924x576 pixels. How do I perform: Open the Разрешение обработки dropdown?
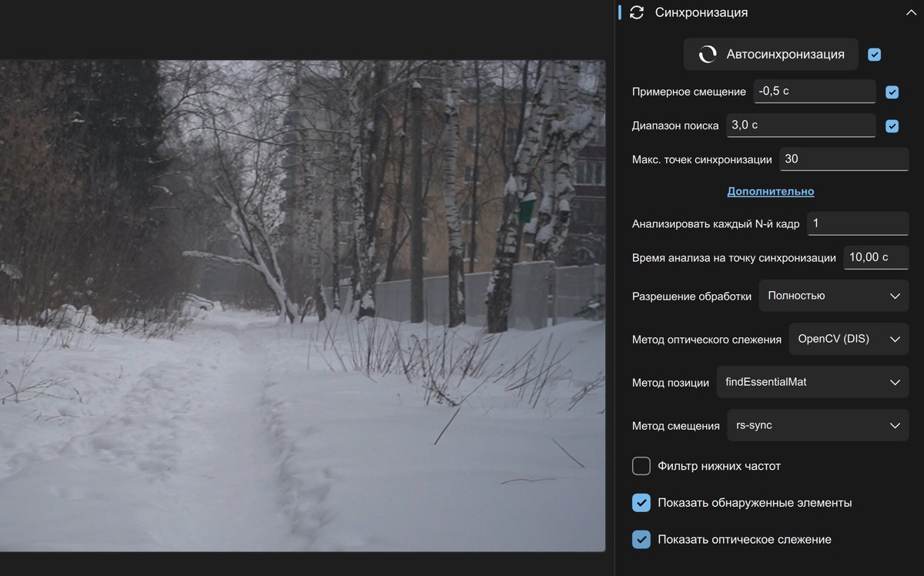coord(833,296)
